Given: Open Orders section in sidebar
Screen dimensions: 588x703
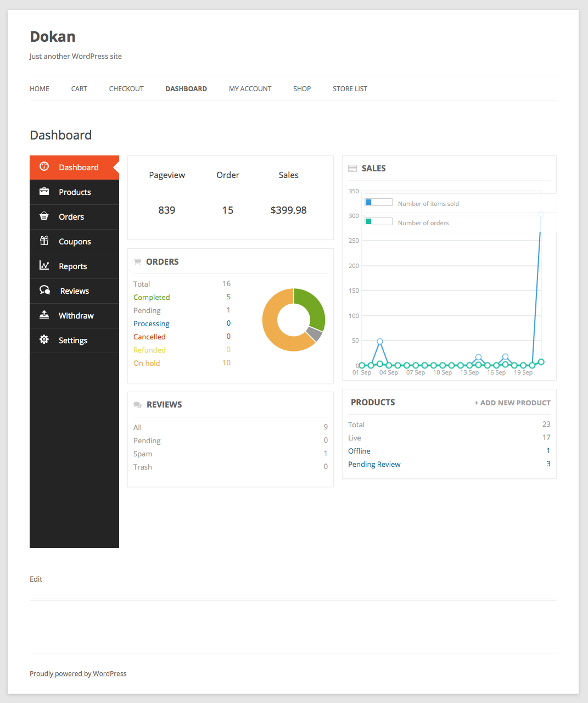Looking at the screenshot, I should (x=74, y=217).
